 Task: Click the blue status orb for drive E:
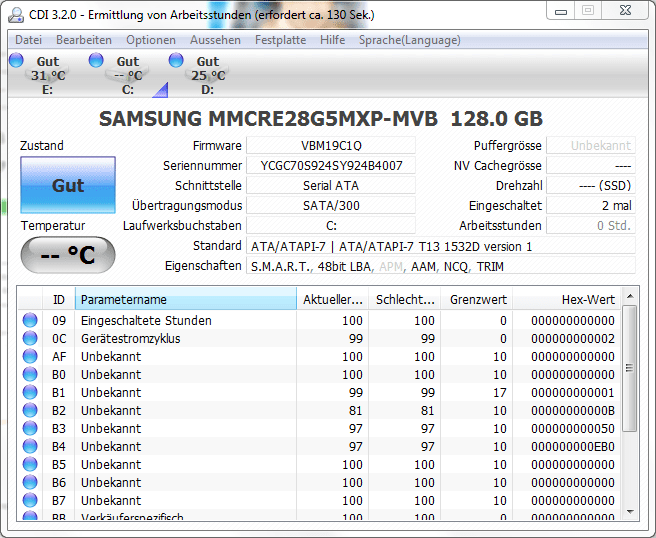point(16,60)
